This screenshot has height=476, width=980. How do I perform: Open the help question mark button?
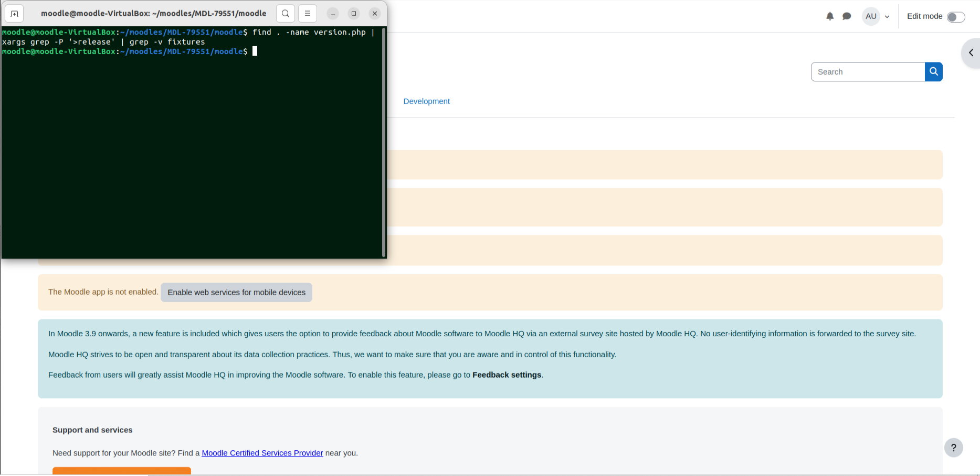point(954,448)
